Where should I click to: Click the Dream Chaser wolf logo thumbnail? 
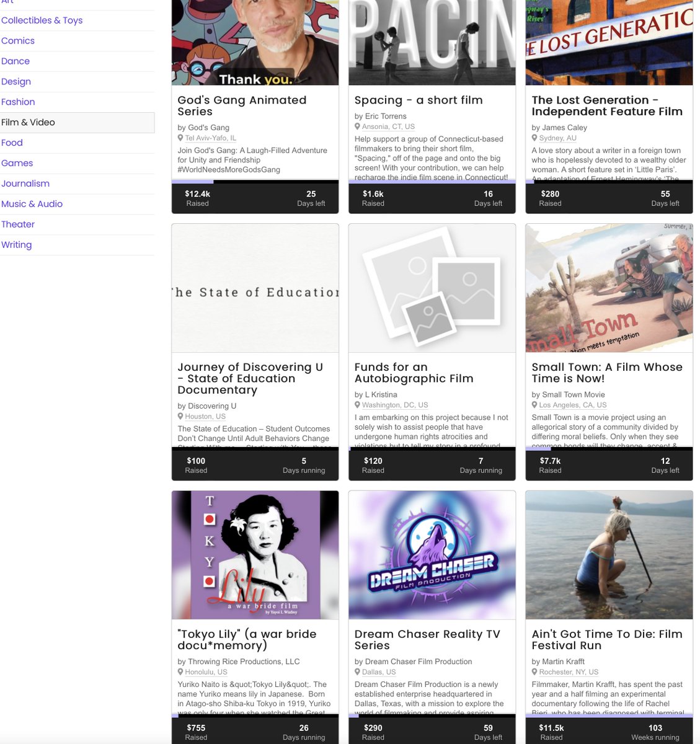[432, 555]
